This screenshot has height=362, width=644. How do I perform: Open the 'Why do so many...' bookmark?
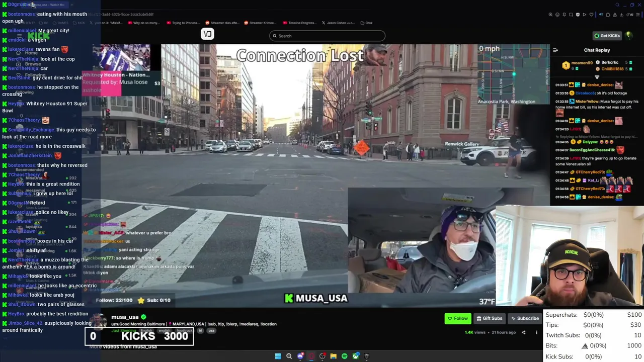click(x=144, y=23)
